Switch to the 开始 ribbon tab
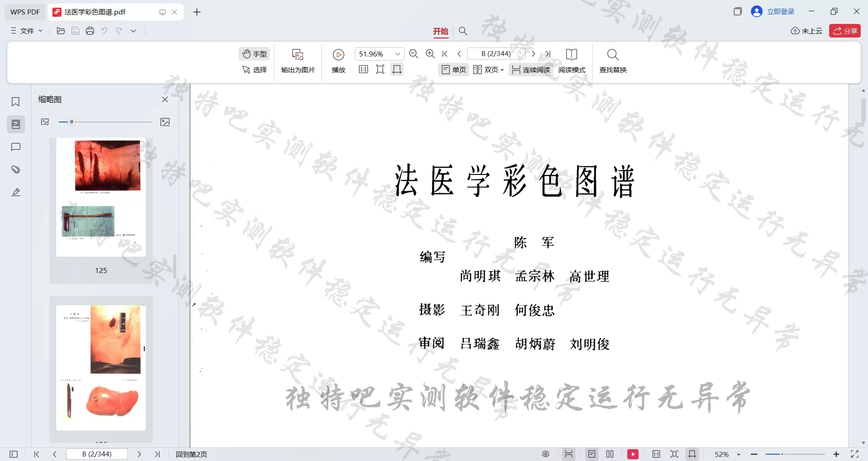The width and height of the screenshot is (868, 461). (x=441, y=31)
